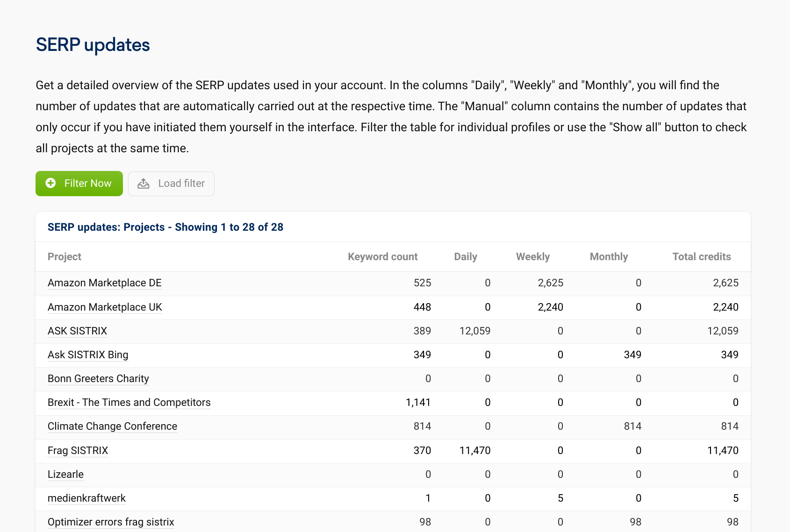This screenshot has width=790, height=532.
Task: Click keyword count 1,141 in the Brexit row
Action: point(418,403)
